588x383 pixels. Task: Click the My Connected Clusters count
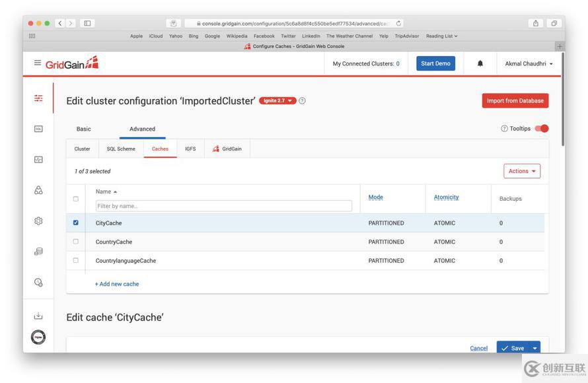point(398,63)
